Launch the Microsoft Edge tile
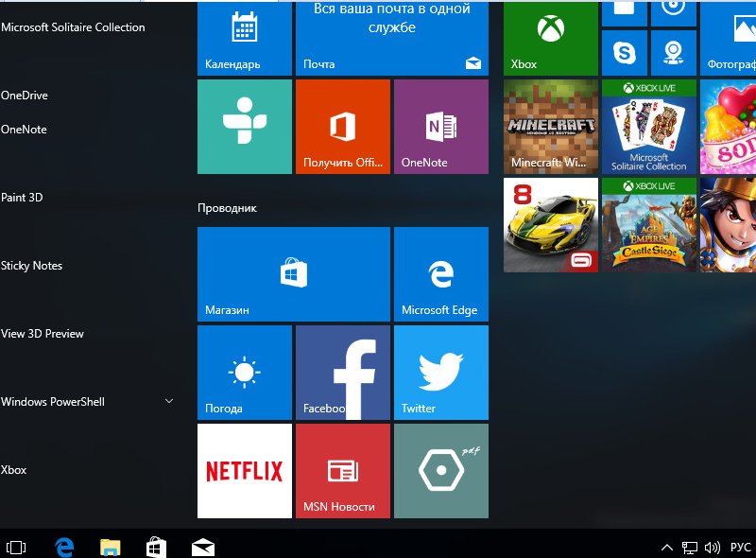The width and height of the screenshot is (756, 558). pos(441,274)
